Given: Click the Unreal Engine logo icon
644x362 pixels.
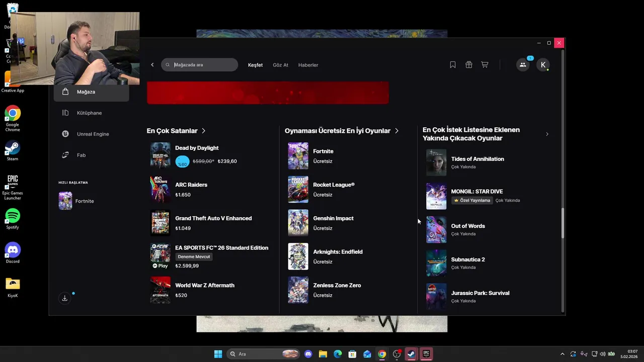Looking at the screenshot, I should [65, 134].
